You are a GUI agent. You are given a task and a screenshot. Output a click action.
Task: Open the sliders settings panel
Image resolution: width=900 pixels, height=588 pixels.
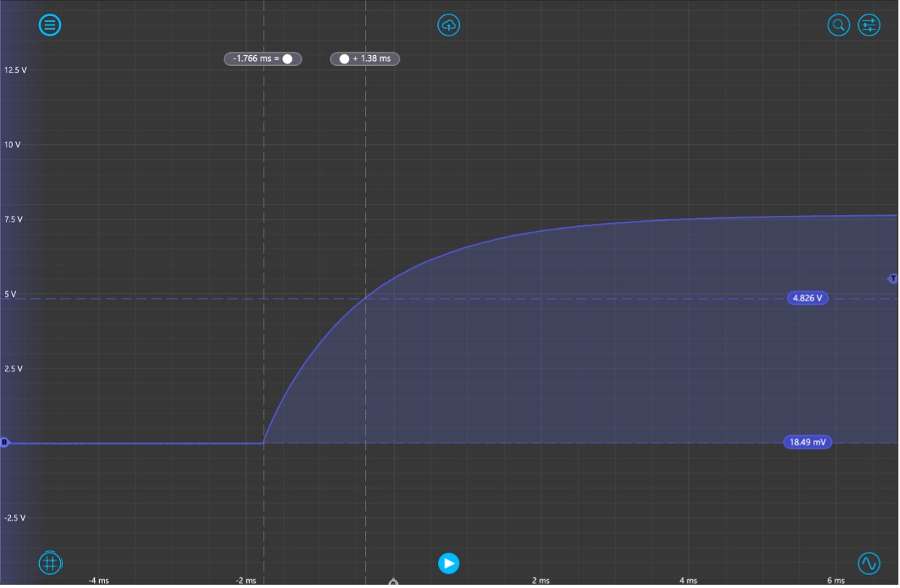(869, 25)
